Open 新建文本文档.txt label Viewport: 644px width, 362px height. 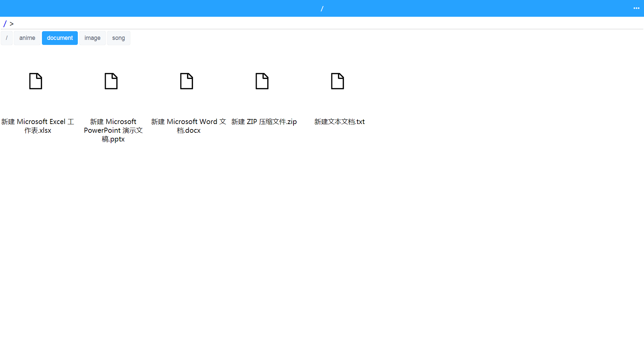(x=339, y=122)
